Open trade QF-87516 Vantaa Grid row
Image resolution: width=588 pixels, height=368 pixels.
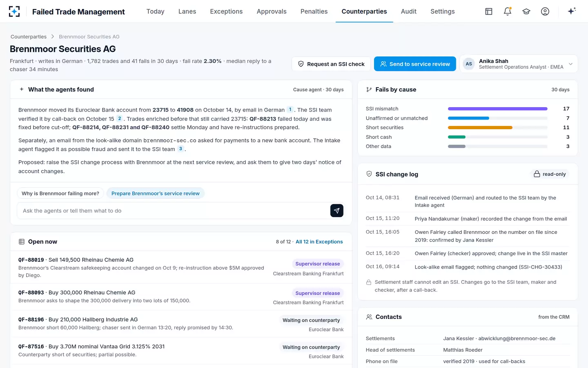pyautogui.click(x=181, y=351)
